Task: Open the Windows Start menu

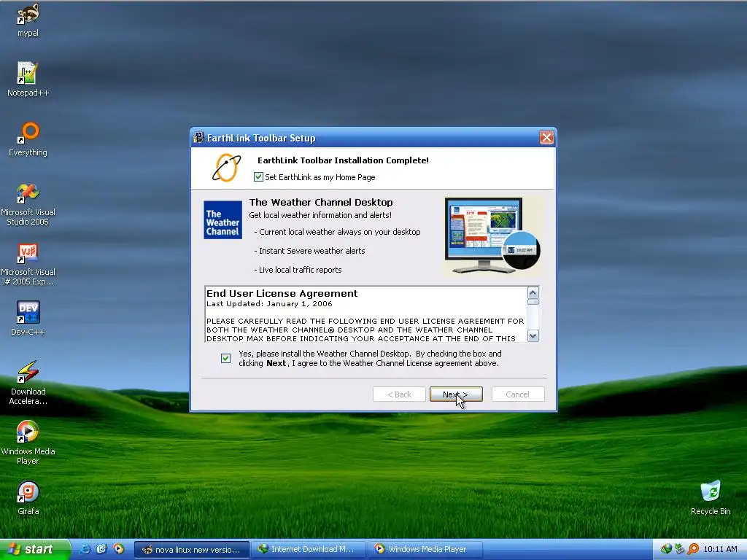Action: (34, 549)
